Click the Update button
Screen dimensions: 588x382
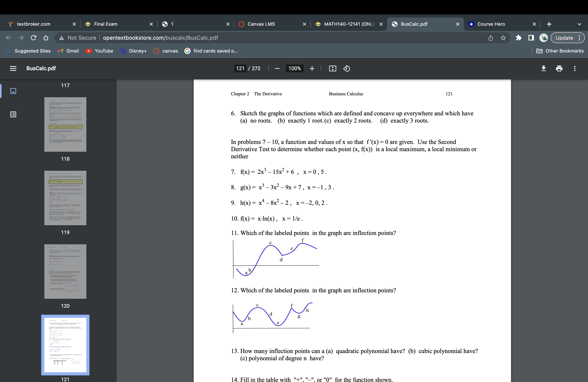[x=565, y=38]
